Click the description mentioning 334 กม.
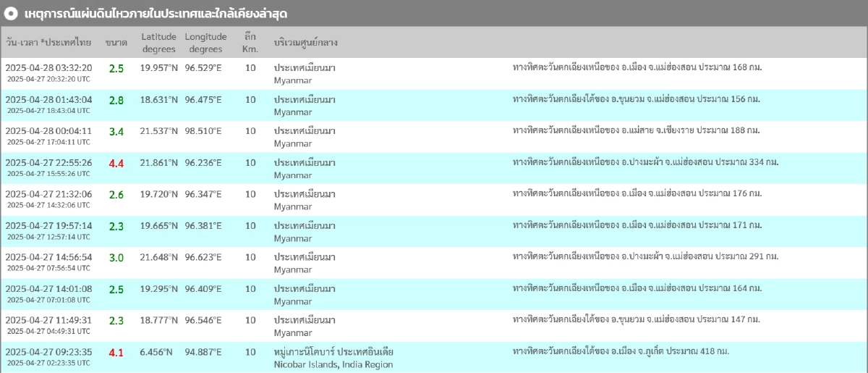 (645, 163)
